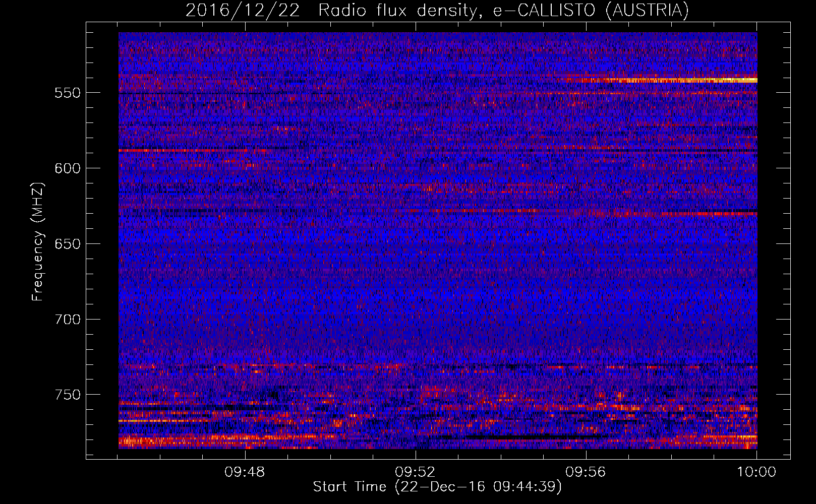Click the 10:00 time tick label
The width and height of the screenshot is (816, 504).
(756, 472)
